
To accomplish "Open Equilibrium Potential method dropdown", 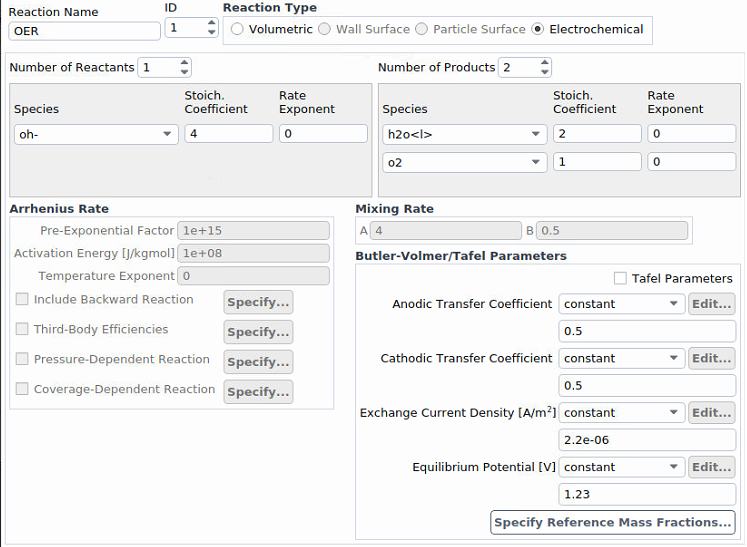I will pos(622,467).
